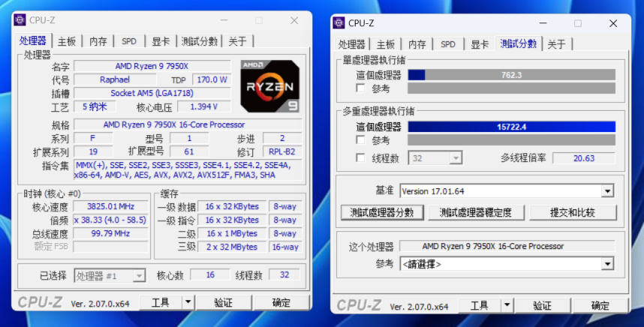Switch to 处理器 tab in right window

click(351, 44)
